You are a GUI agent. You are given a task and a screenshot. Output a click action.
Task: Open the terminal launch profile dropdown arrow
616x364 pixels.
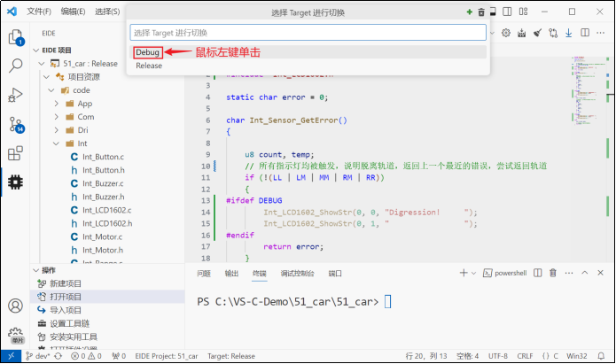(474, 273)
